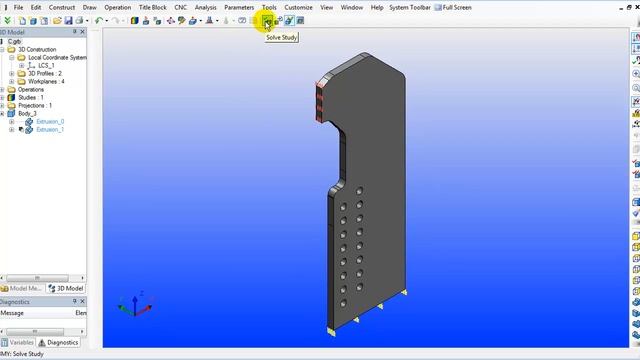Image resolution: width=640 pixels, height=360 pixels.
Task: Click the coordinate axes triad in viewport
Action: coord(135,304)
